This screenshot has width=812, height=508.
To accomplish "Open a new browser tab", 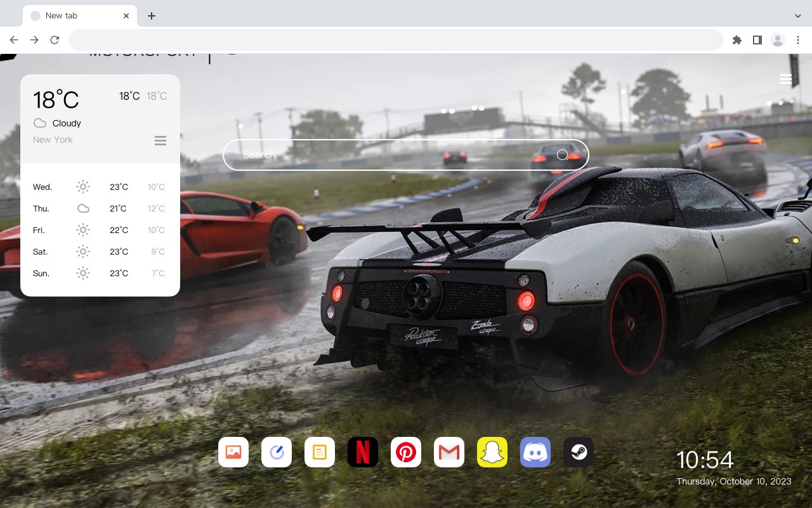I will tap(152, 16).
